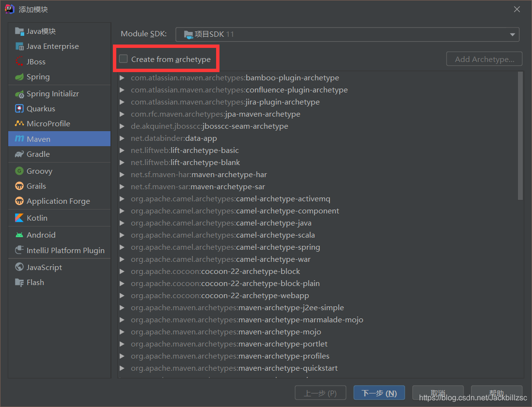Image resolution: width=532 pixels, height=407 pixels.
Task: Click the Spring leaf icon
Action: [x=19, y=77]
